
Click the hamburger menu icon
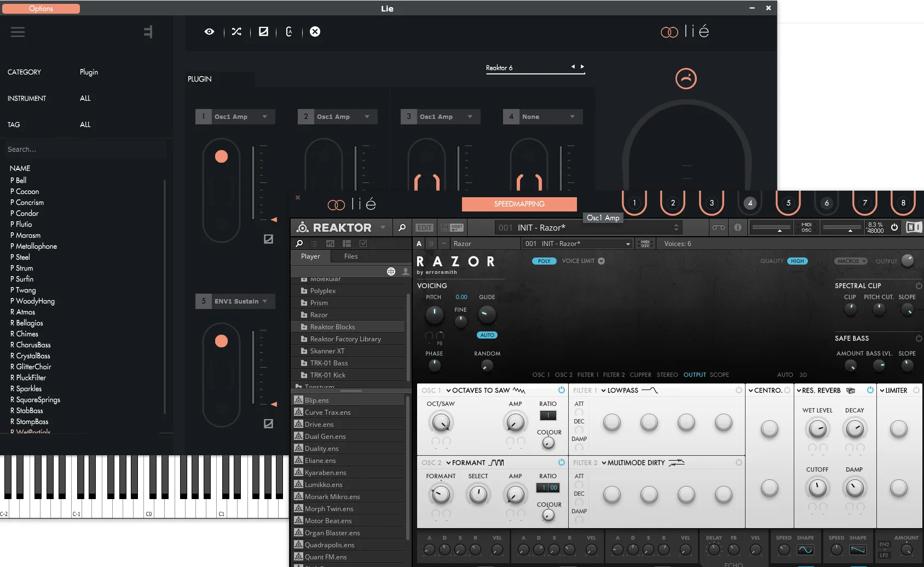[x=18, y=32]
